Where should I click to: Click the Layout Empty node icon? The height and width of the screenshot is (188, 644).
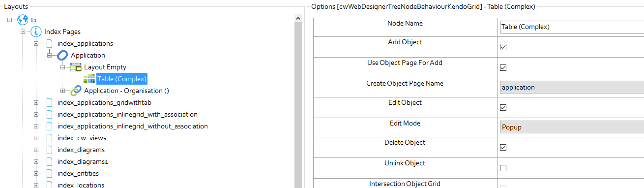pyautogui.click(x=76, y=67)
